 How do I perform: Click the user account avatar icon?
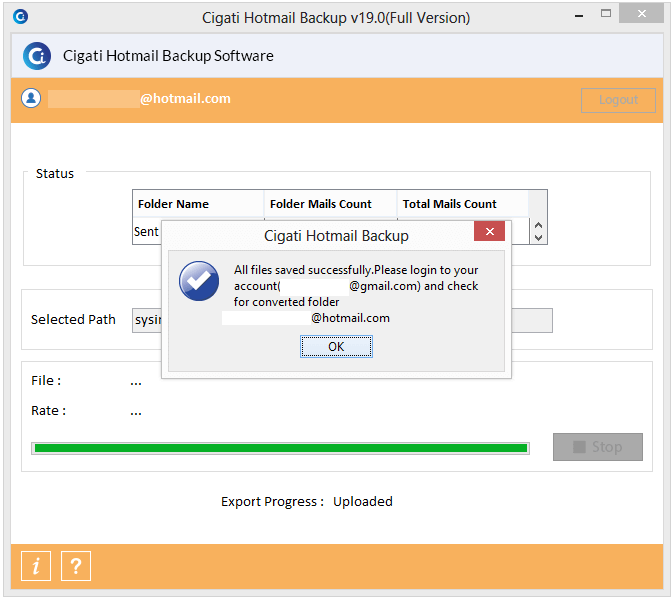point(31,98)
